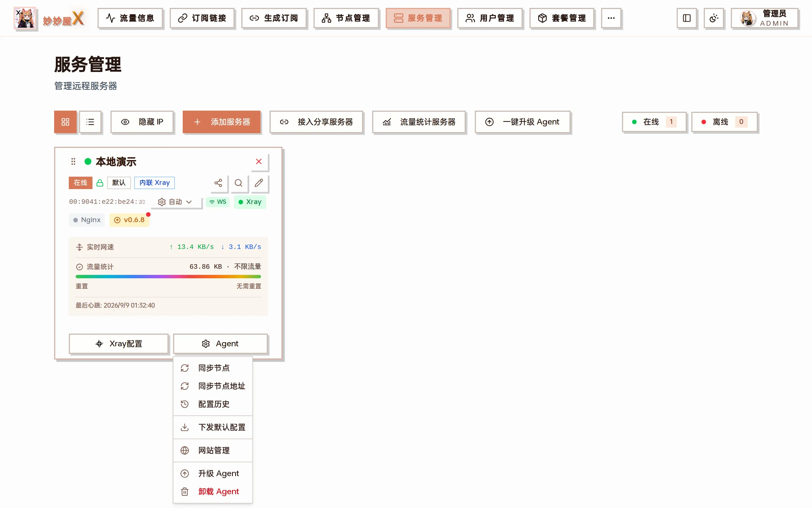Viewport: 812px width, 508px height.
Task: Click the 妙妙屋X logo avatar
Action: pos(25,18)
